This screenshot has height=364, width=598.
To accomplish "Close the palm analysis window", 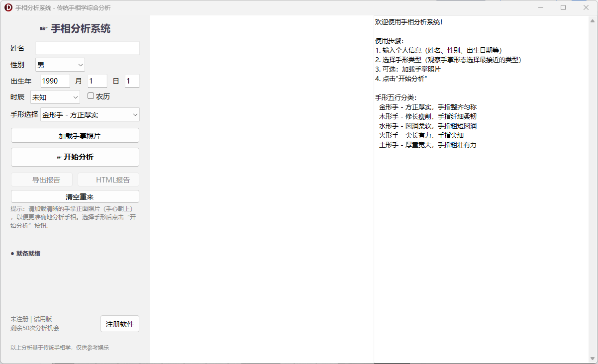I will (586, 7).
